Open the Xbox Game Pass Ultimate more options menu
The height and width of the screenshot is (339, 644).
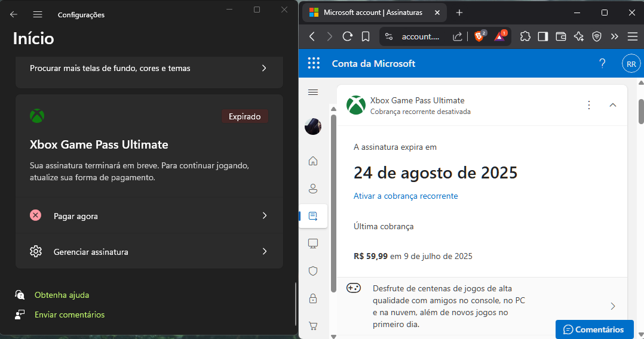click(x=589, y=105)
